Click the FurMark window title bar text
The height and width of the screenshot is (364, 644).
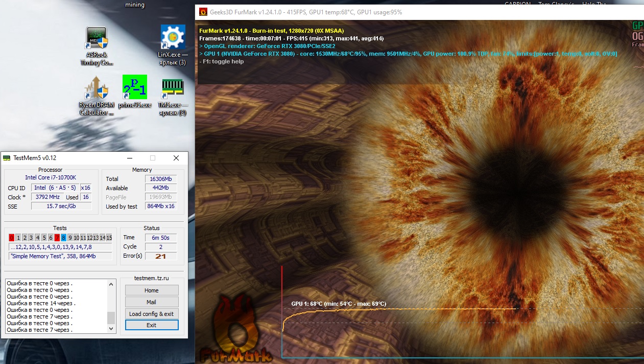pyautogui.click(x=306, y=12)
